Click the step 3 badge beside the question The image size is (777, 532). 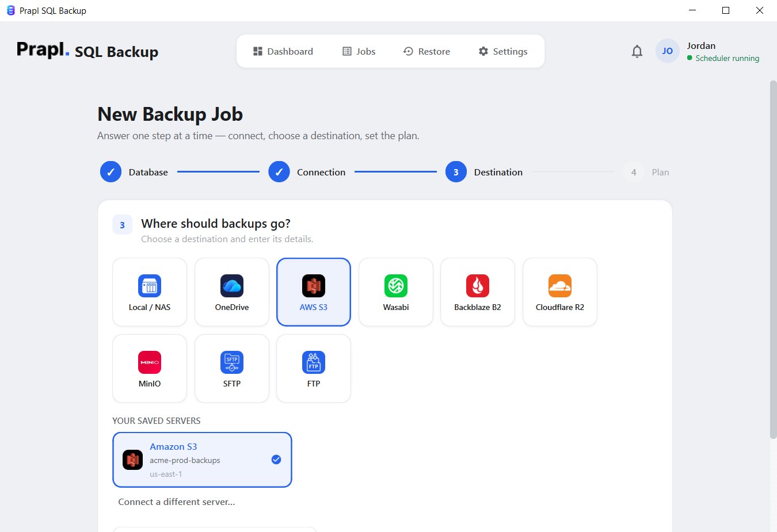pos(122,225)
